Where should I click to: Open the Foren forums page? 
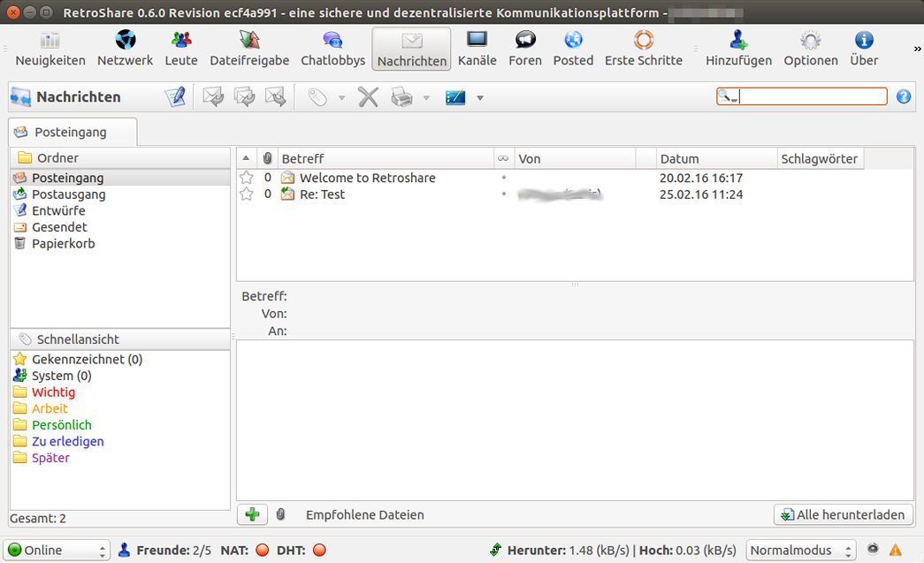click(525, 49)
